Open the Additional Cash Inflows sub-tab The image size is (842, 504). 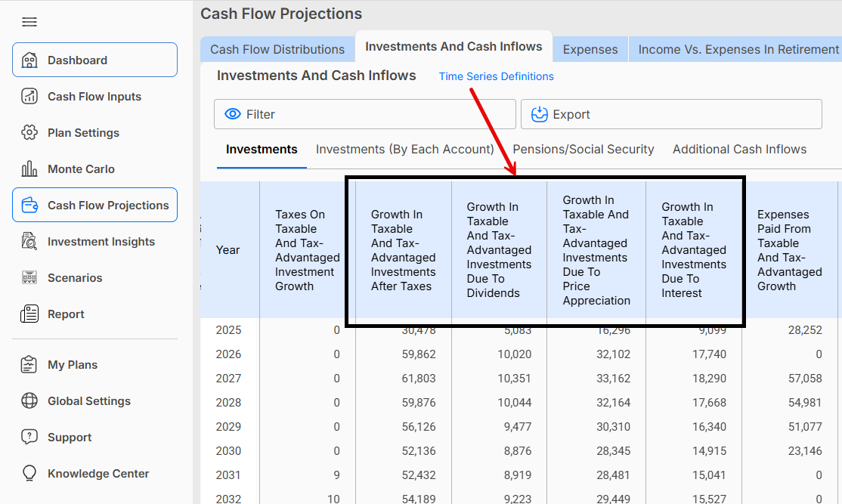click(739, 149)
